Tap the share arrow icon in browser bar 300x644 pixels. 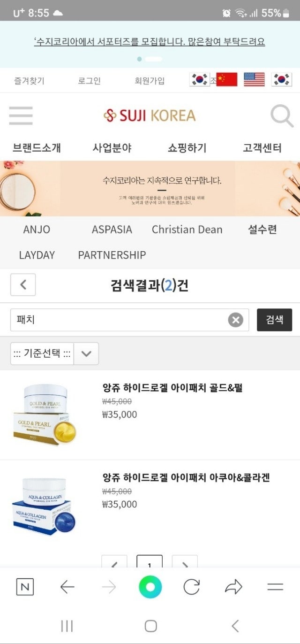233,587
